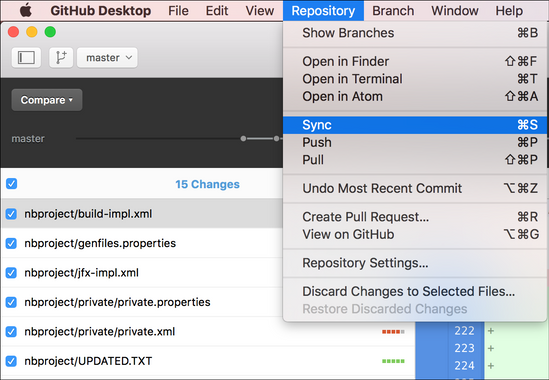Open the master branch dropdown
Viewport: 549px width, 380px height.
click(107, 57)
